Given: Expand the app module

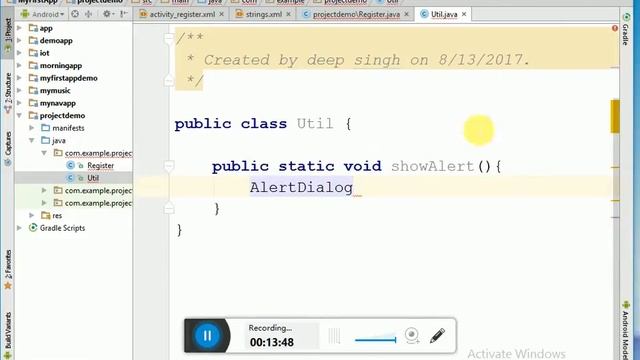Looking at the screenshot, I should tap(19, 28).
